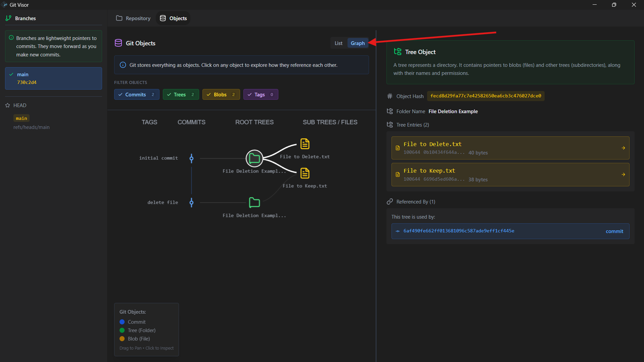Image resolution: width=644 pixels, height=362 pixels.
Task: Select the initial commit node in the graph
Action: (x=191, y=159)
